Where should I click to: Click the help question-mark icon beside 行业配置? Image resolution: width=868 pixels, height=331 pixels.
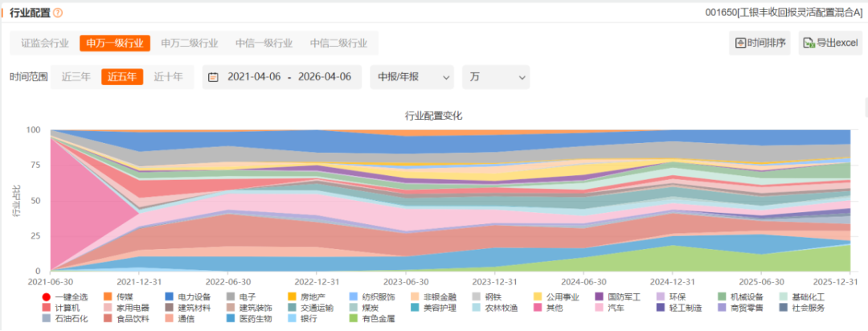[x=58, y=13]
